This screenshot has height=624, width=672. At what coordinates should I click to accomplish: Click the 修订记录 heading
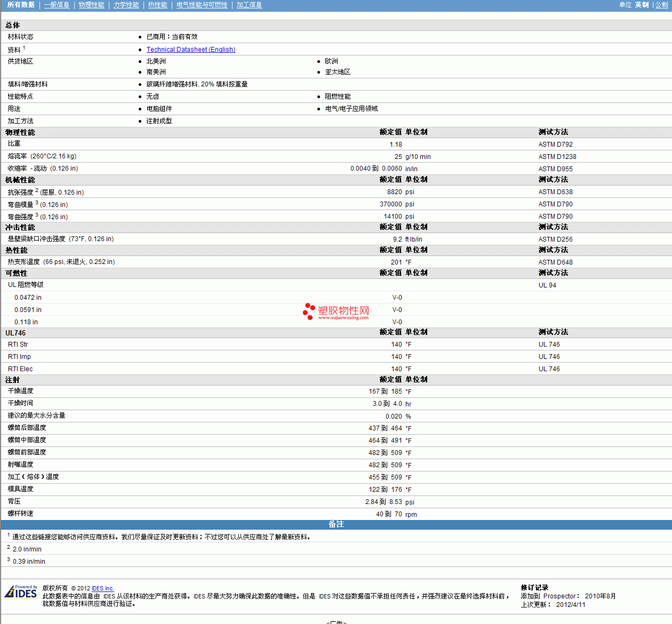click(x=534, y=588)
